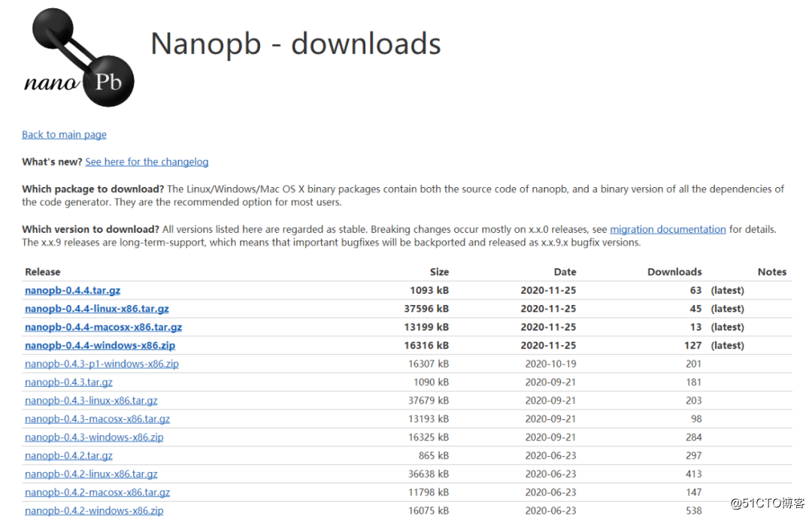Viewport: 812px width, 517px height.
Task: Open the changelog link
Action: coord(147,162)
